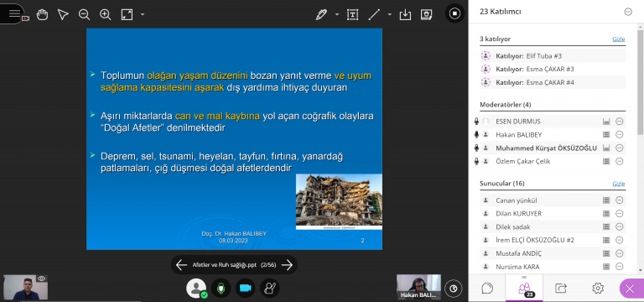Stop sharing content with stop button
This screenshot has width=644, height=302.
tap(454, 13)
